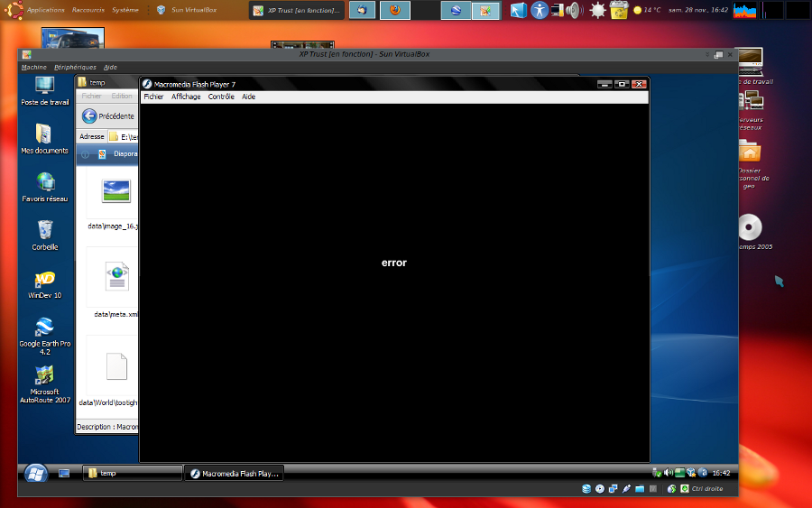Image resolution: width=812 pixels, height=508 pixels.
Task: Select the meta.xml file icon
Action: [x=116, y=276]
